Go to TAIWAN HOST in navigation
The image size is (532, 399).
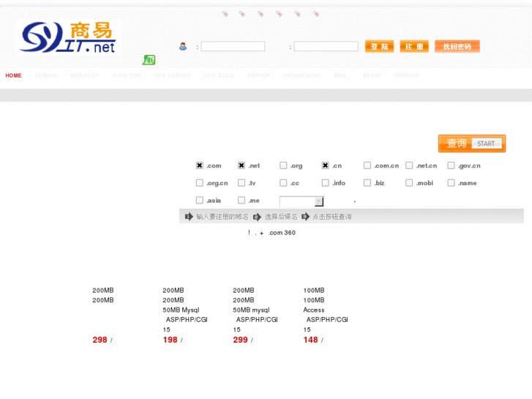(302, 75)
